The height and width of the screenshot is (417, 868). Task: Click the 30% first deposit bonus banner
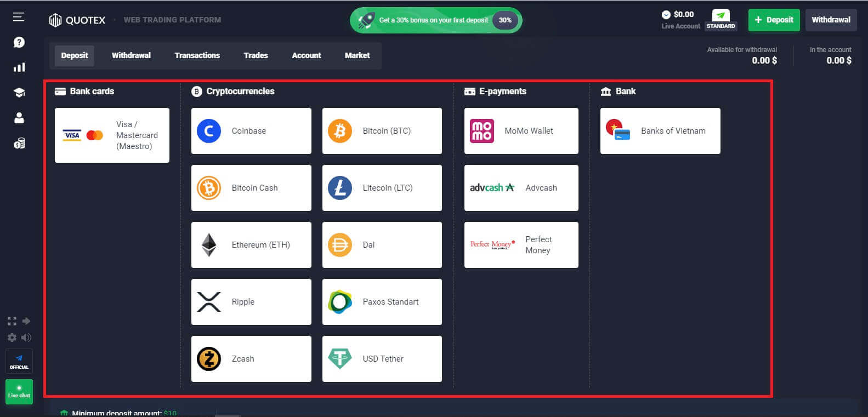436,20
